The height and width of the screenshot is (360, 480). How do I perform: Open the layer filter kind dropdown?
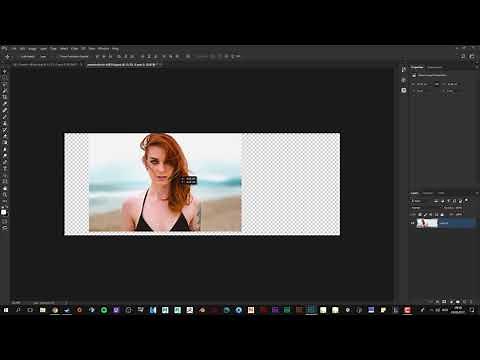click(x=420, y=201)
